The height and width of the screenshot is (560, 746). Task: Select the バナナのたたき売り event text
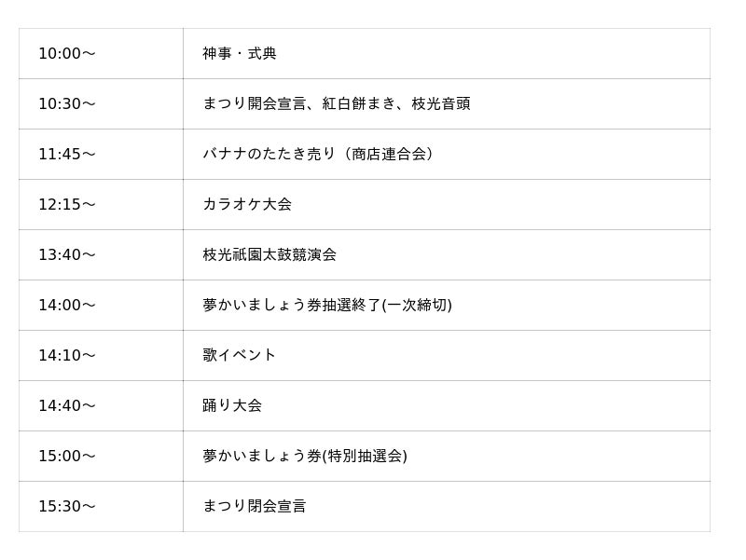pos(318,155)
